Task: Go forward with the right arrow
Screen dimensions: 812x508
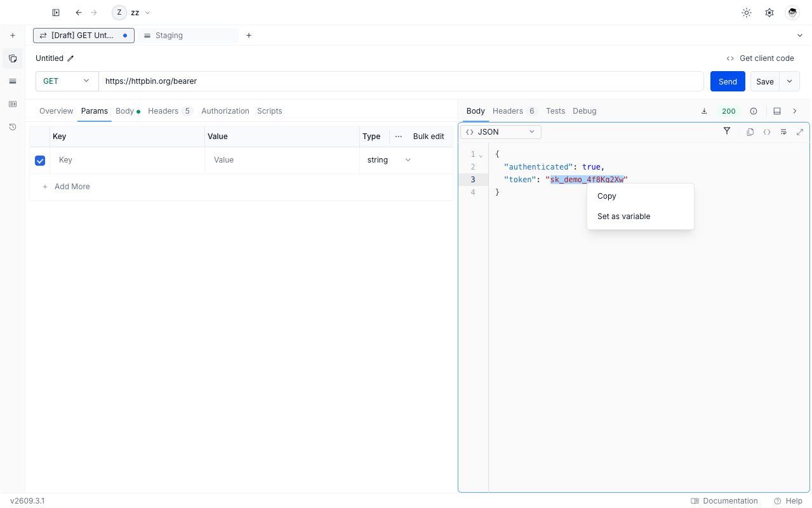Action: point(95,13)
